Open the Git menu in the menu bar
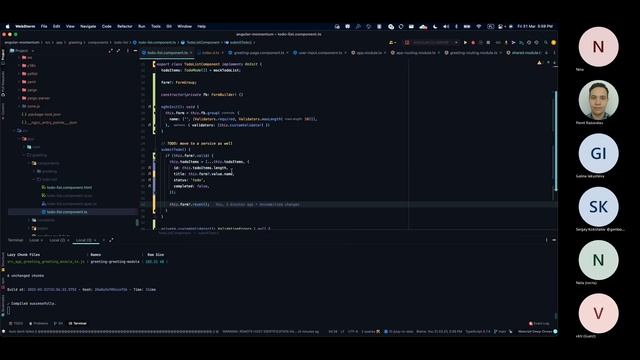Image resolution: width=640 pixels, height=360 pixels. [x=169, y=27]
